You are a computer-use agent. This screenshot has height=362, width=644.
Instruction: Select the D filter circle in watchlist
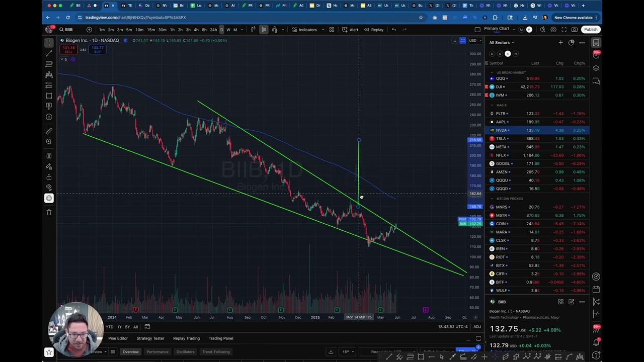coord(492,54)
